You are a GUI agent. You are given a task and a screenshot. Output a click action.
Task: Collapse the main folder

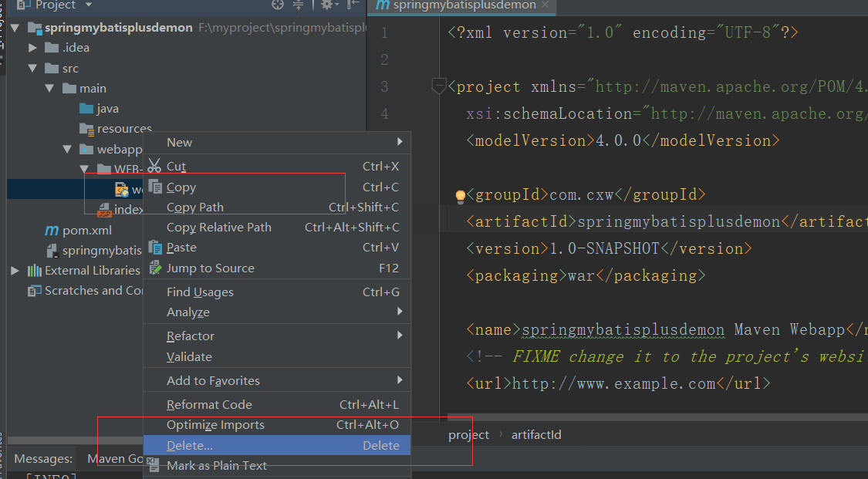pos(50,89)
